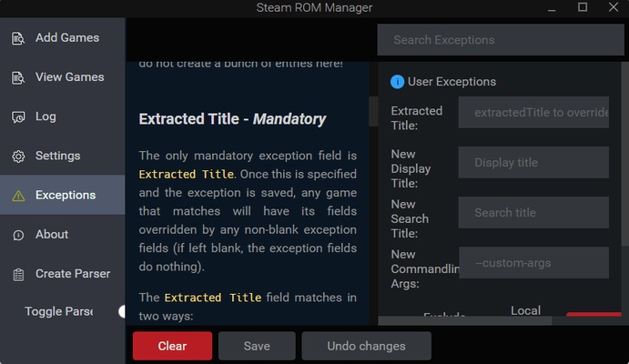Click the Add Games sidebar icon
This screenshot has width=629, height=364.
pos(18,38)
